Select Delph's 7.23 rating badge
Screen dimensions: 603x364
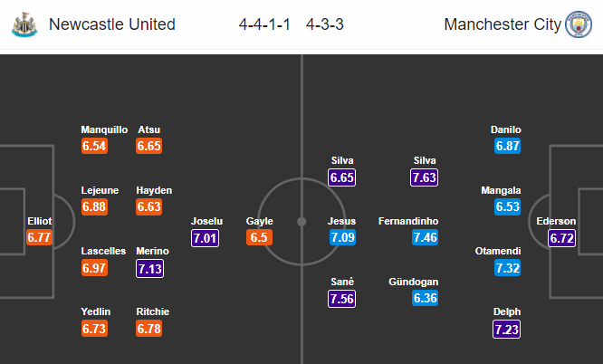[x=506, y=330]
